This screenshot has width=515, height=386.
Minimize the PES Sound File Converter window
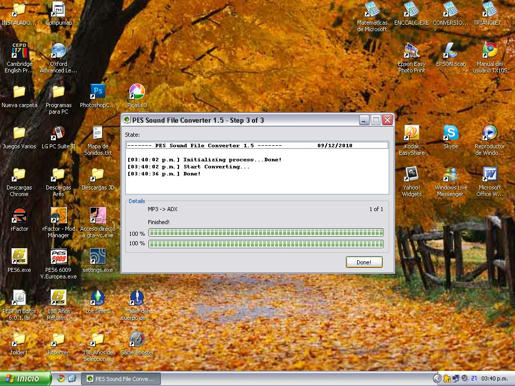click(364, 120)
